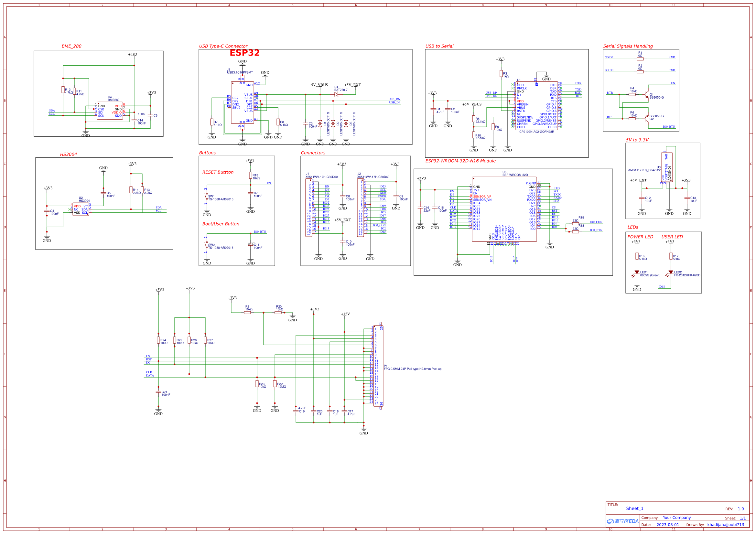Select boot button switch SW2
Image resolution: width=756 pixels, height=534 pixels.
[206, 245]
